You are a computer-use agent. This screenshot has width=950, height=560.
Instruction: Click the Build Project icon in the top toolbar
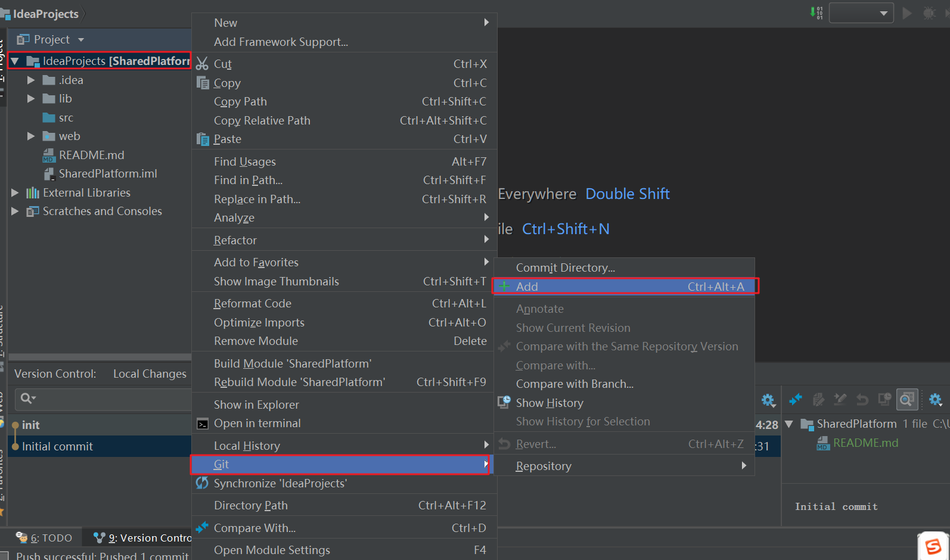816,13
